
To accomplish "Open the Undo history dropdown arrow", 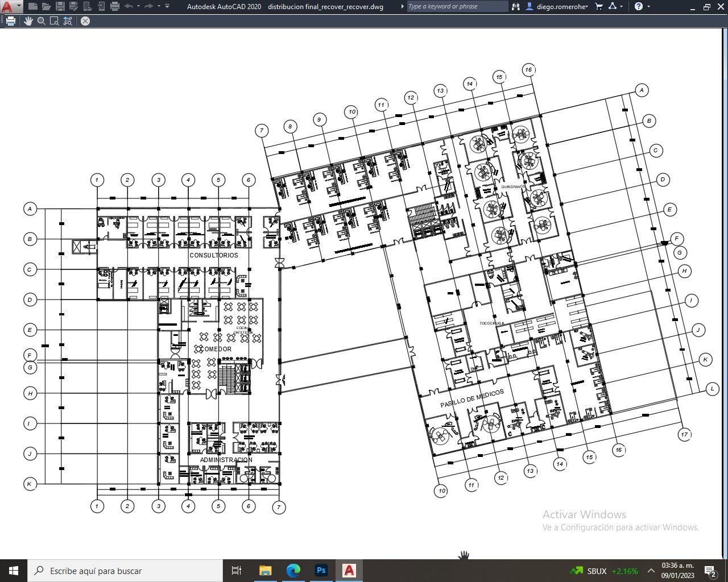I will (x=138, y=7).
